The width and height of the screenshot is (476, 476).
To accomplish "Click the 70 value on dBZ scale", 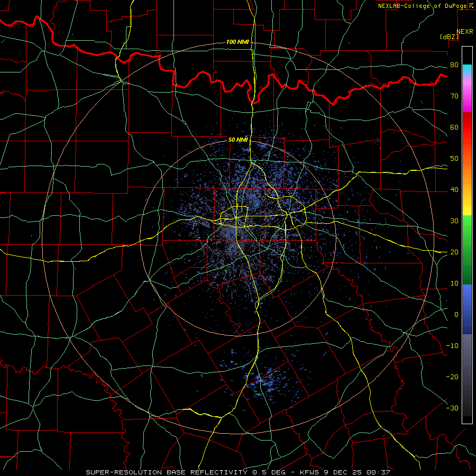I will [454, 96].
